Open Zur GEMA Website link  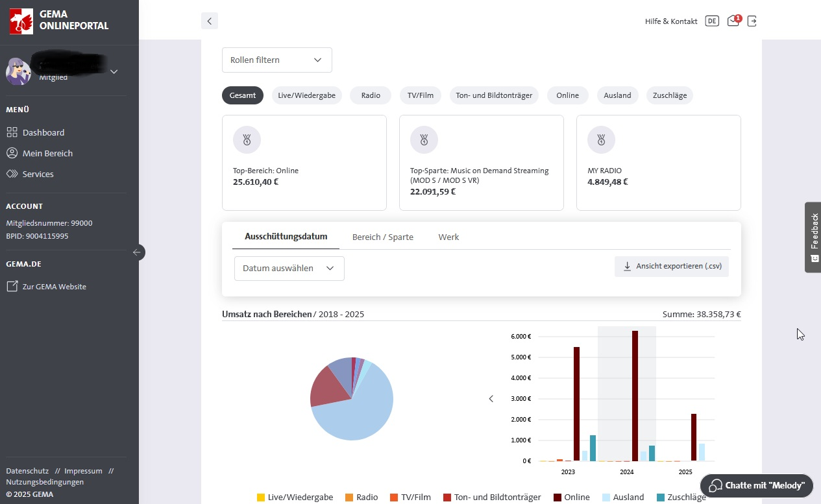[x=55, y=286]
